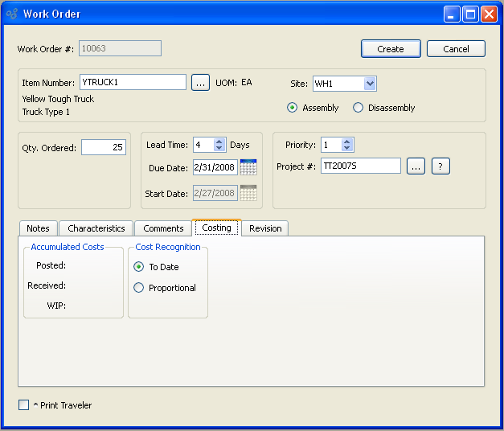Click the WIP: label
504x431 pixels.
point(56,306)
